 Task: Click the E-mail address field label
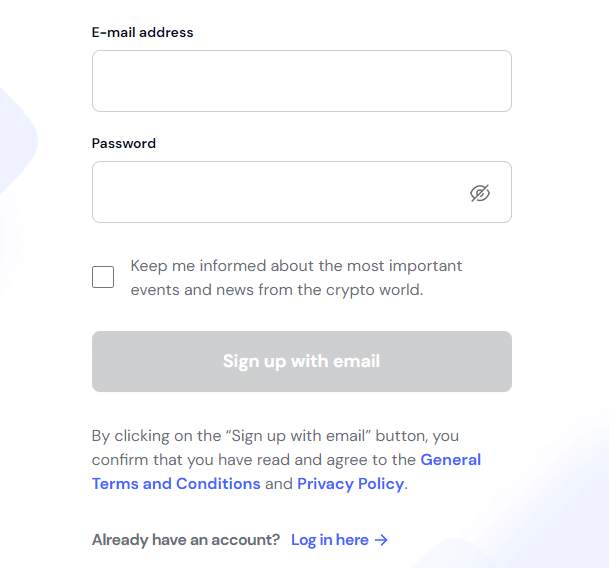pyautogui.click(x=143, y=33)
